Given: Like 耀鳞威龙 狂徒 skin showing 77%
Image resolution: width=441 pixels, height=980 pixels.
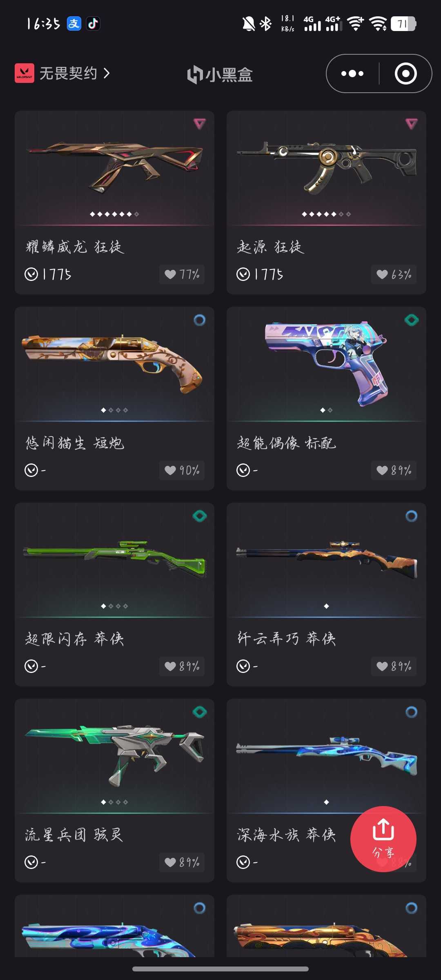Looking at the screenshot, I should [182, 274].
